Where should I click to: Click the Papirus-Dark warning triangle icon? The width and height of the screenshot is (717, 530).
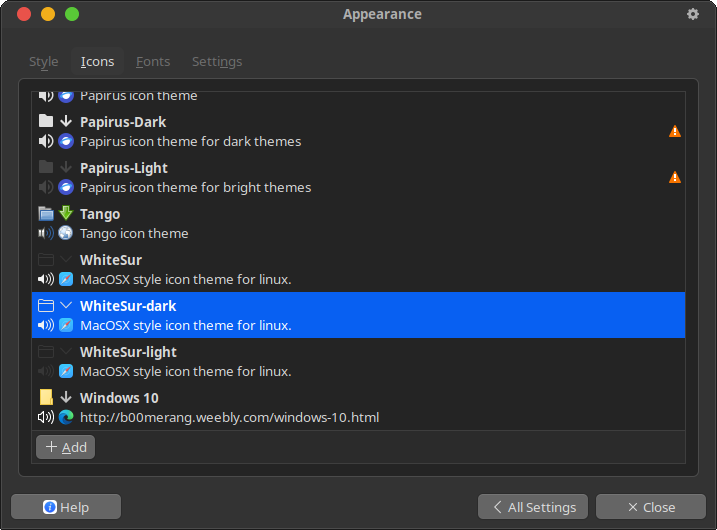(675, 131)
